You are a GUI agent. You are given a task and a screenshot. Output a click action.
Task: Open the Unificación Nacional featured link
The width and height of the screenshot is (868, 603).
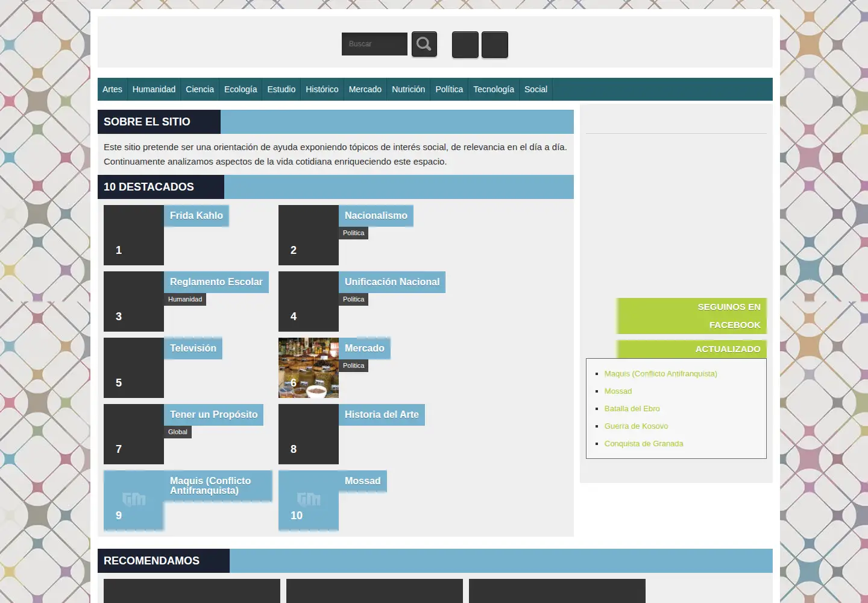(x=392, y=282)
